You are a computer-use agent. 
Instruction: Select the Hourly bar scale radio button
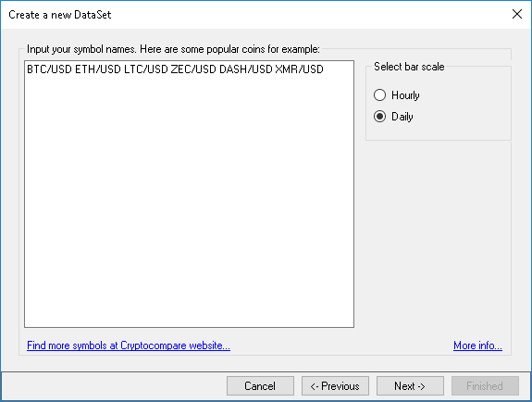click(x=379, y=94)
